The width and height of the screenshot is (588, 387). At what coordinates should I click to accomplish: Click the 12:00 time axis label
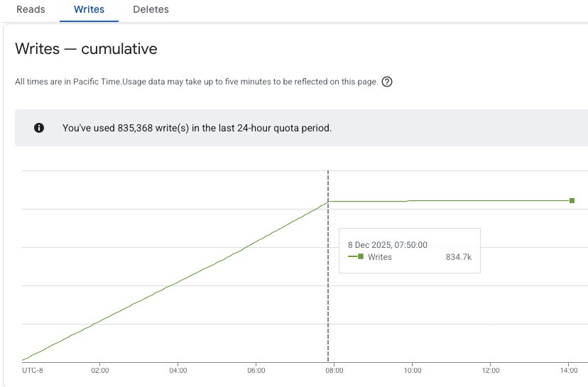pyautogui.click(x=491, y=370)
